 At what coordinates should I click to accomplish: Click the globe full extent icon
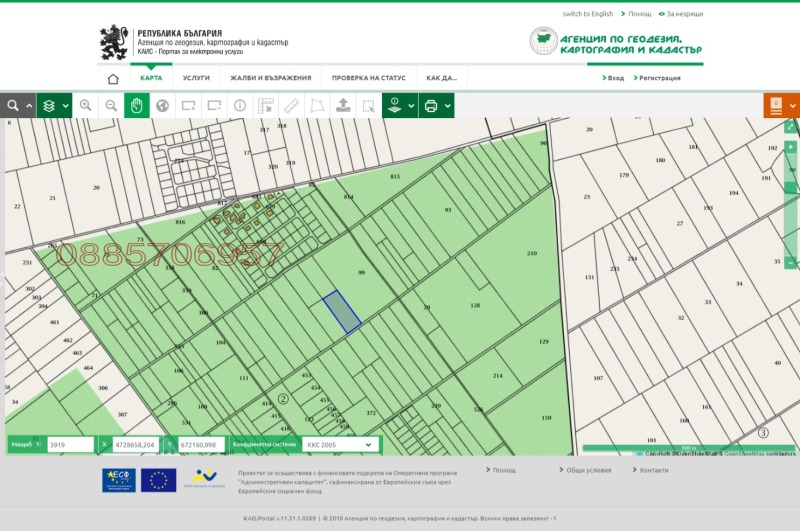[162, 105]
